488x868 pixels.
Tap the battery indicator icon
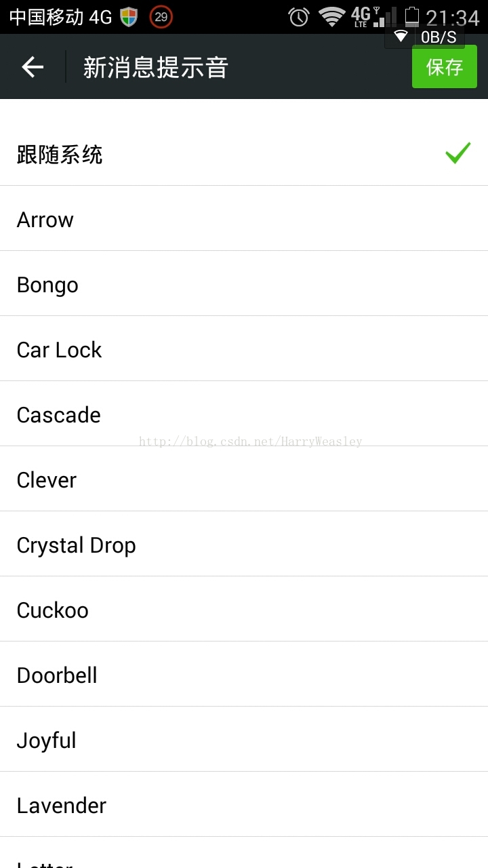(411, 16)
